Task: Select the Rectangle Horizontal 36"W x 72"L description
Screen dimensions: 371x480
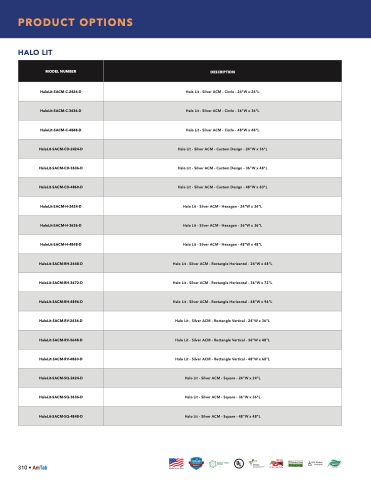Action: coord(223,282)
